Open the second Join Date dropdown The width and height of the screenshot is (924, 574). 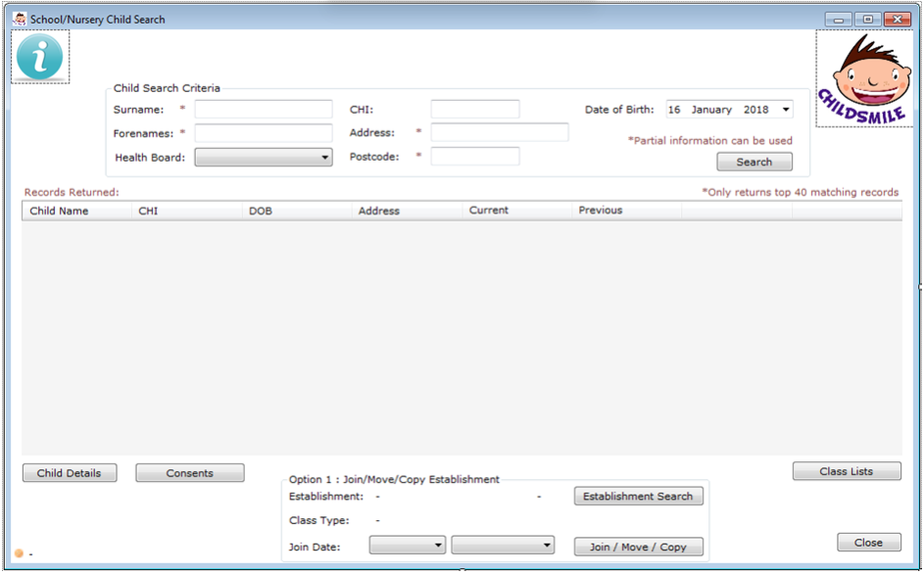pos(503,546)
